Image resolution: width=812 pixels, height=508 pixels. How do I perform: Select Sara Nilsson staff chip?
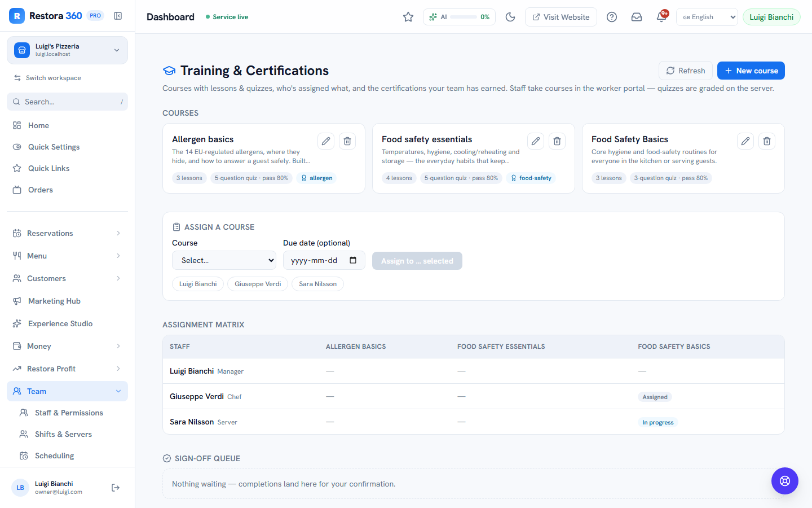(x=317, y=284)
